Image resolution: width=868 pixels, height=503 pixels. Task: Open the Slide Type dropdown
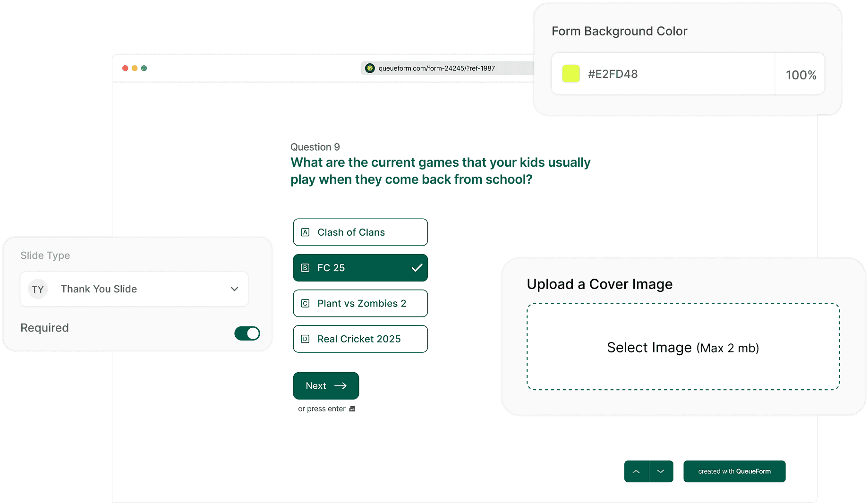(134, 289)
